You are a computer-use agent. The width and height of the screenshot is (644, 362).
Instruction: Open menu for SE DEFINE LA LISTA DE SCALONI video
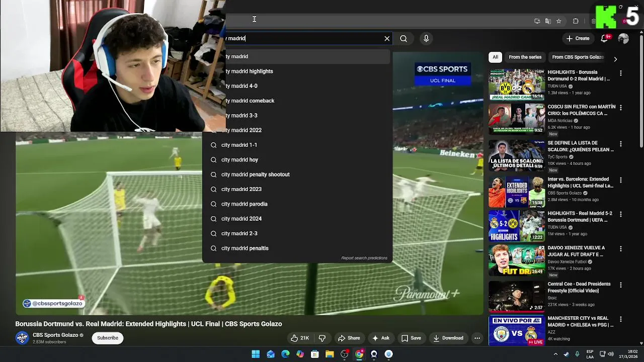(x=620, y=144)
